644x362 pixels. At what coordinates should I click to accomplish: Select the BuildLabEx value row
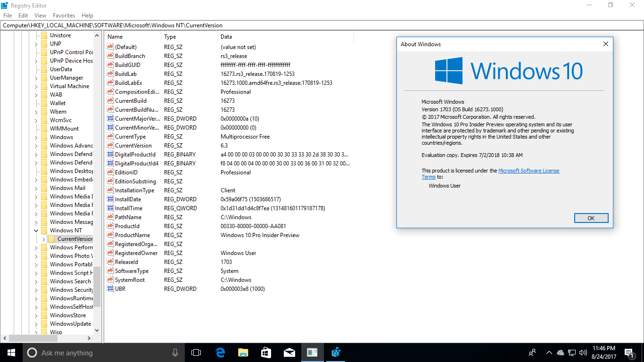[229, 82]
